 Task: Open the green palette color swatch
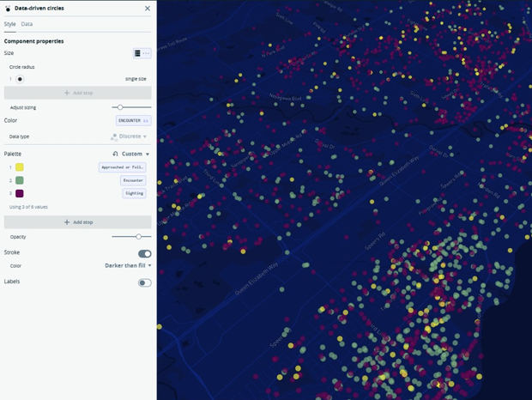20,180
